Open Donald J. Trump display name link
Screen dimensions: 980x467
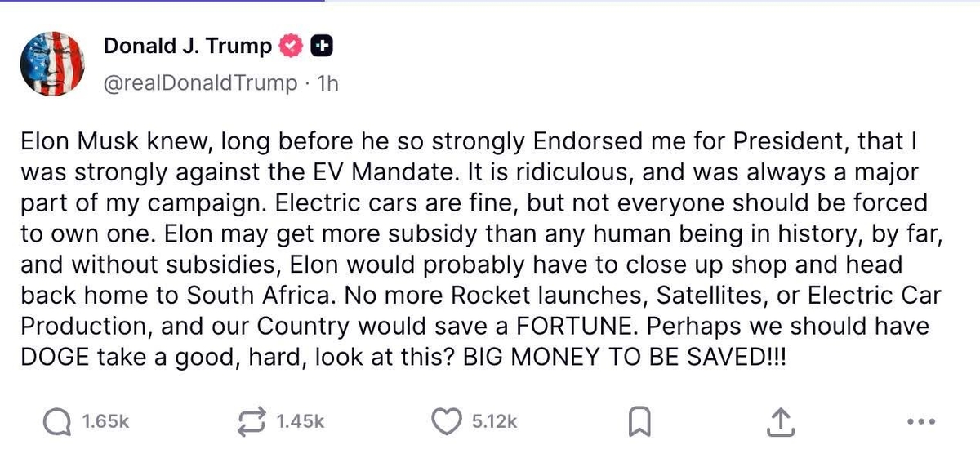coord(188,47)
